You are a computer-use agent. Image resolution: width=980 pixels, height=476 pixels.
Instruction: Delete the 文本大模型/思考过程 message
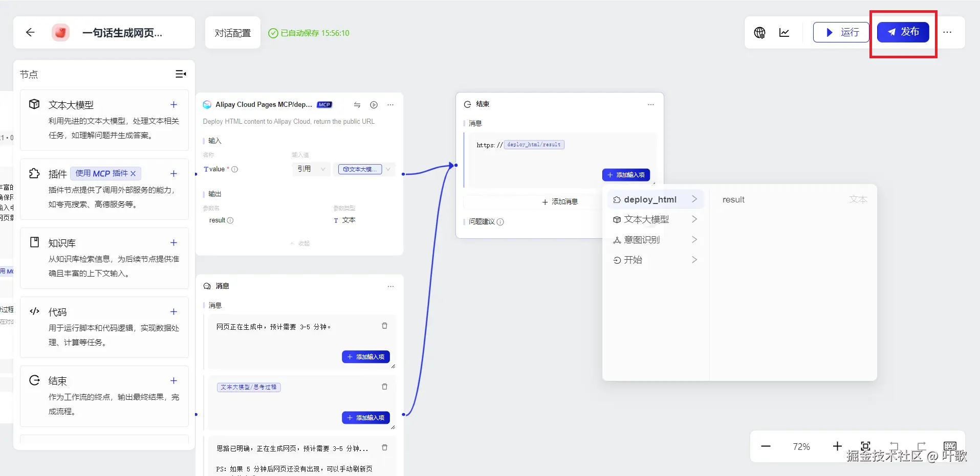pyautogui.click(x=385, y=387)
